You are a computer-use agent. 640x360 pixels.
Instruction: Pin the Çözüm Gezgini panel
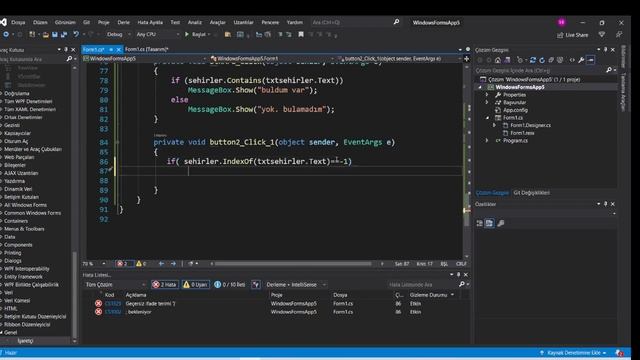(x=605, y=50)
